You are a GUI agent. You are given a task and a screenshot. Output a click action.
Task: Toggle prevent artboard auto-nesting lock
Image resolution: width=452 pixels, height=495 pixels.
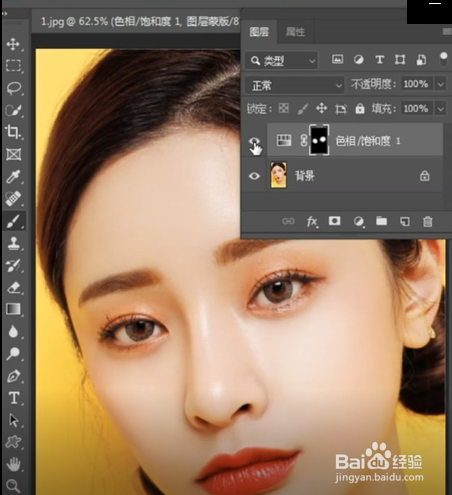coord(341,109)
